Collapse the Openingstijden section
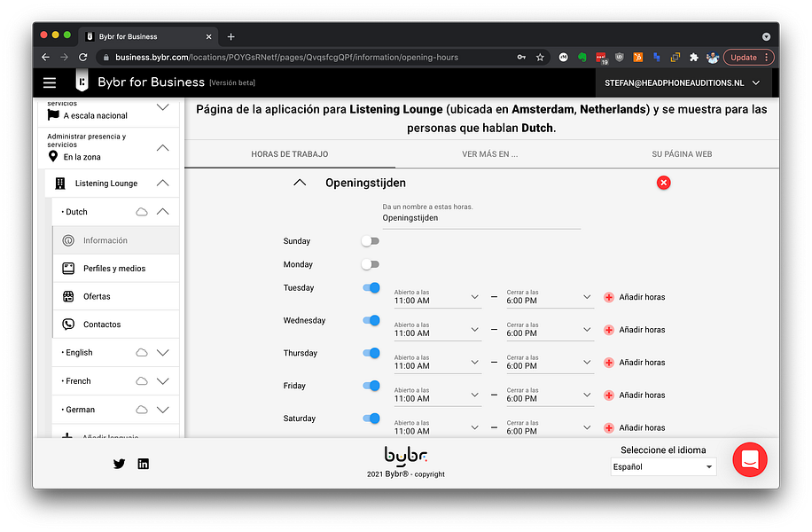 point(300,183)
